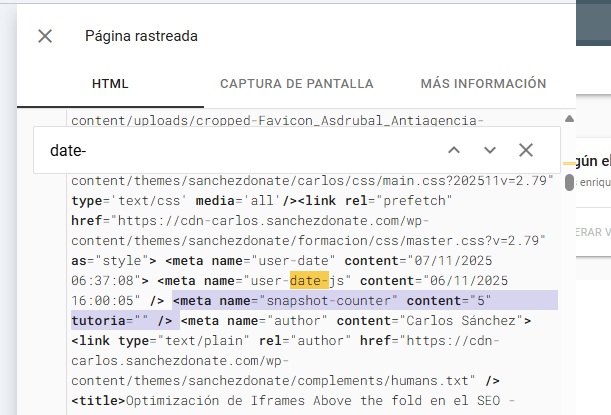Jump to previous search match
Viewport: 611px width, 415px height.
tap(453, 150)
